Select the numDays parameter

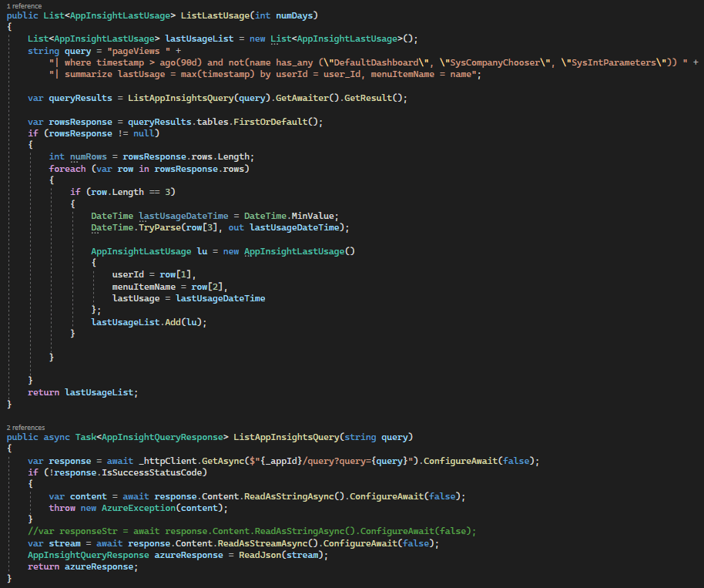tap(294, 15)
